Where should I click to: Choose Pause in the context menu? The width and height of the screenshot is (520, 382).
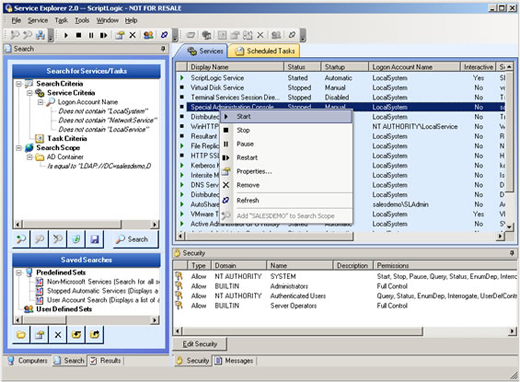point(286,144)
